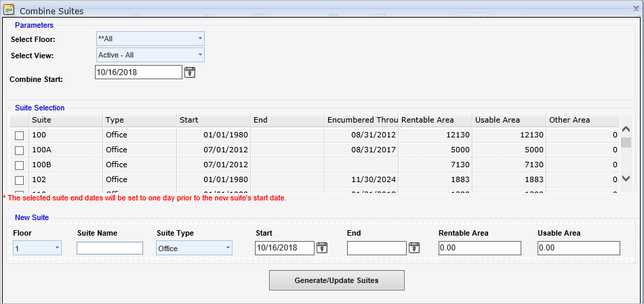Focus the Suite Name input field
Image resolution: width=644 pixels, height=304 pixels.
click(110, 248)
